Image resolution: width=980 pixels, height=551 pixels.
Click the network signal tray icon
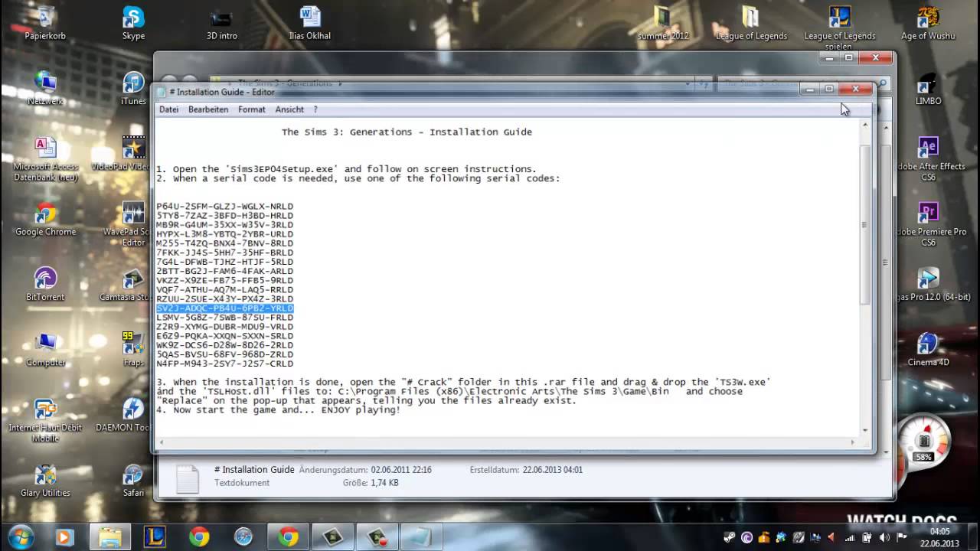(x=848, y=538)
